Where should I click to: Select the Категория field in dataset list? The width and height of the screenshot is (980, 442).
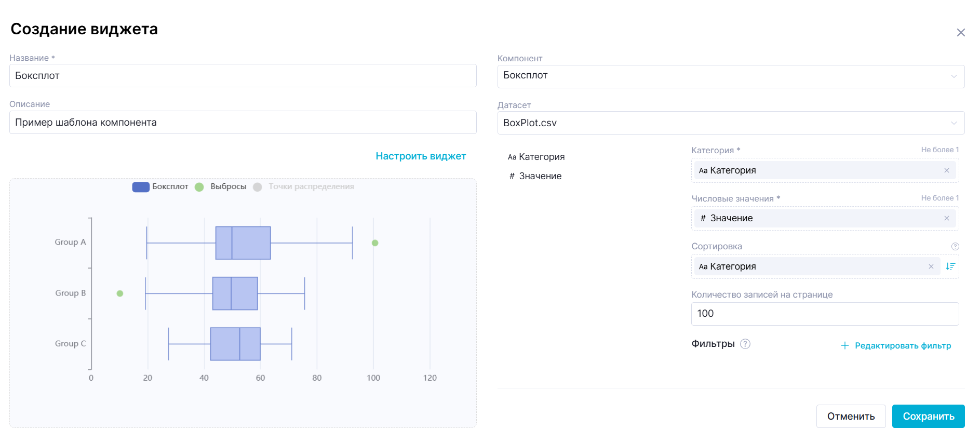tap(536, 157)
